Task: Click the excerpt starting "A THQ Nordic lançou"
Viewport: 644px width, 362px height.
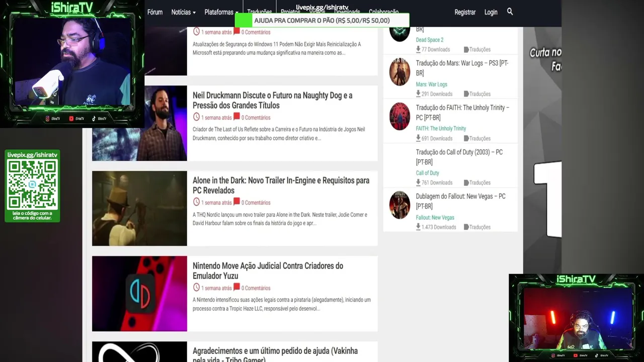Action: click(280, 219)
